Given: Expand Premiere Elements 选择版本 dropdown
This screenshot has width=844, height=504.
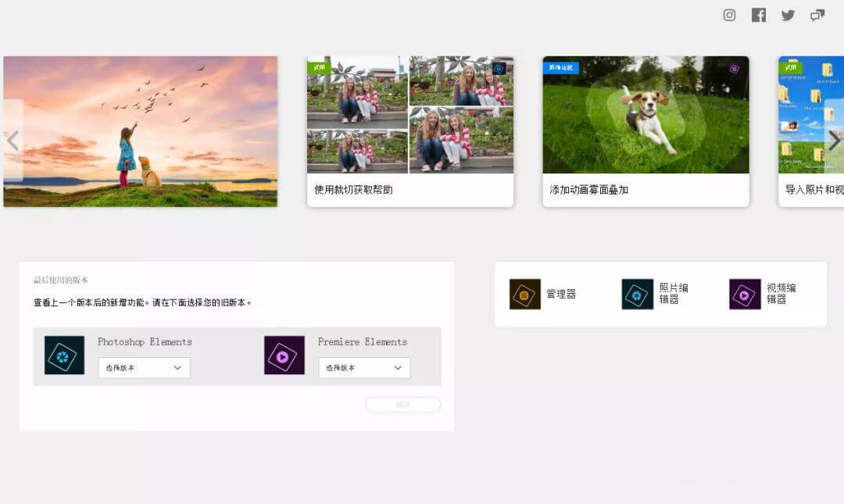Looking at the screenshot, I should click(364, 368).
